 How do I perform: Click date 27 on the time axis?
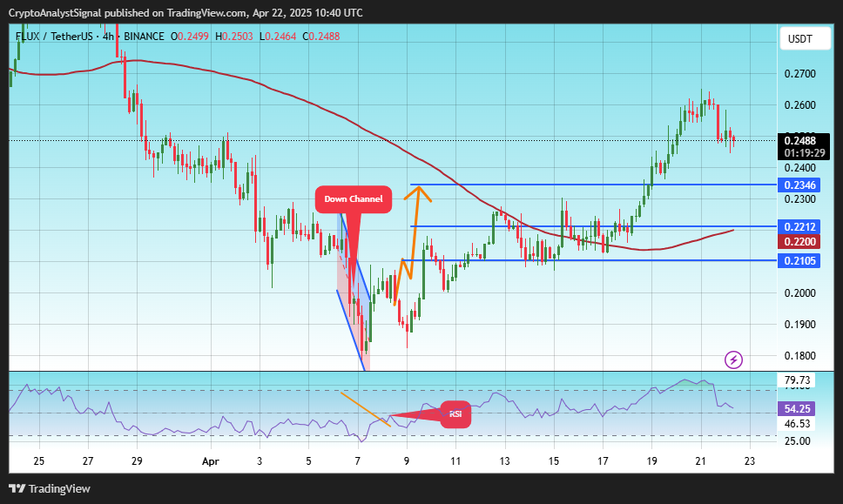pyautogui.click(x=88, y=461)
